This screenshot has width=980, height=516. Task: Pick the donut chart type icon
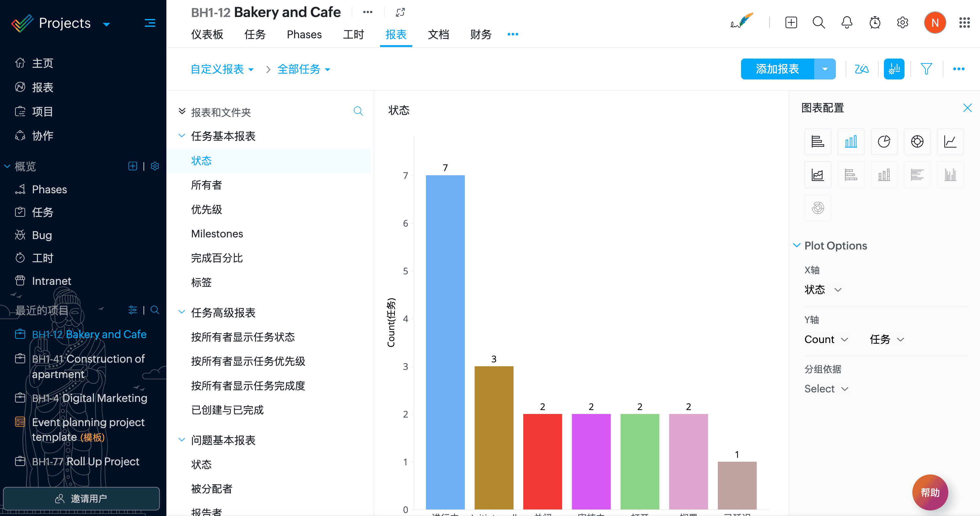coord(917,142)
